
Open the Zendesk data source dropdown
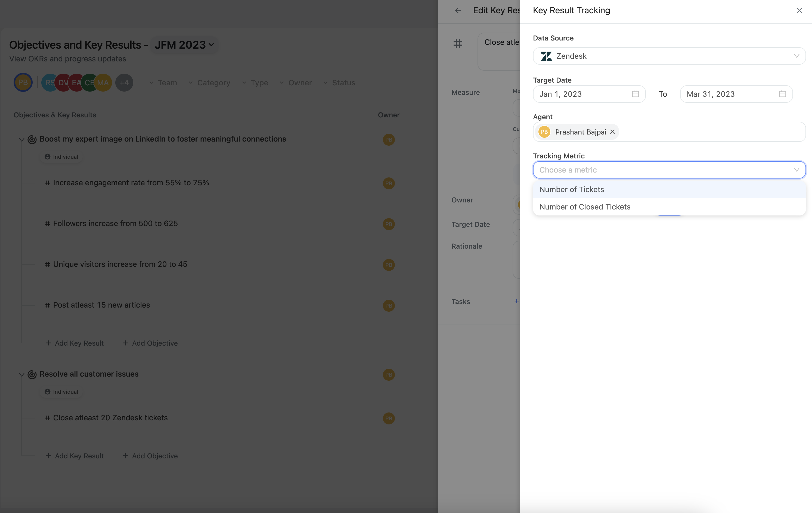coord(669,56)
